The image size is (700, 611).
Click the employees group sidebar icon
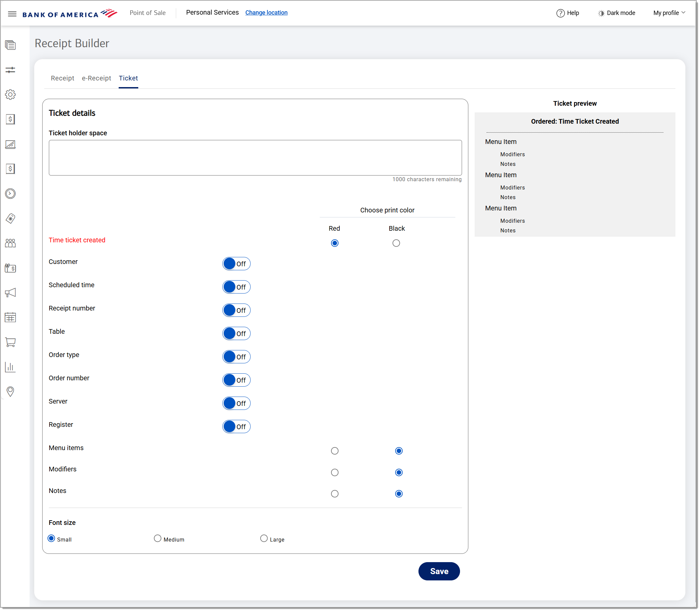click(x=11, y=243)
